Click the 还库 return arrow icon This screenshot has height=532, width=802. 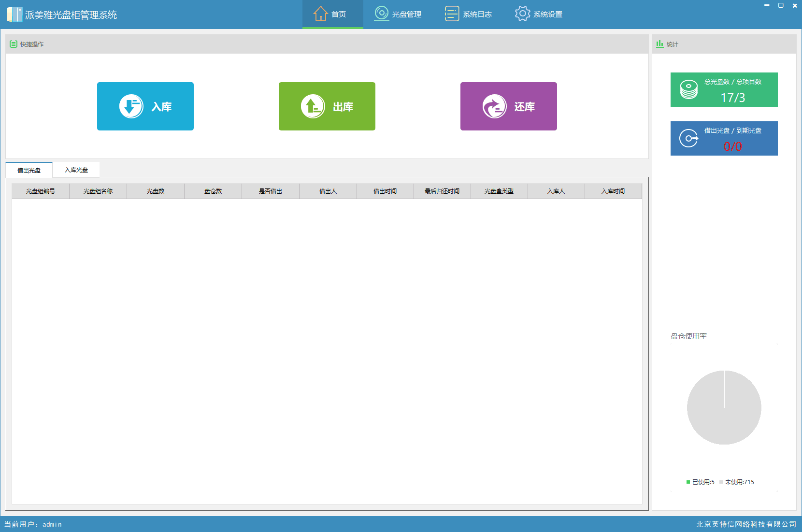coord(494,106)
